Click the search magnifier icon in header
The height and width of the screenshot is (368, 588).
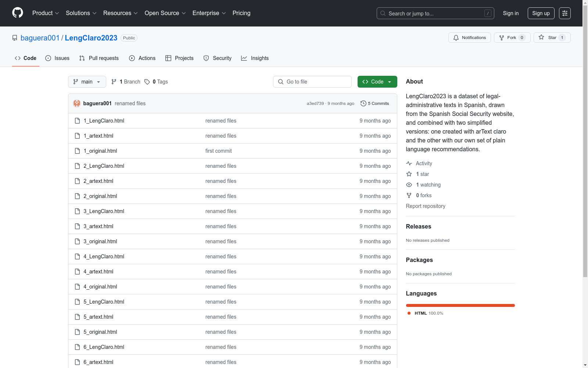coord(383,13)
